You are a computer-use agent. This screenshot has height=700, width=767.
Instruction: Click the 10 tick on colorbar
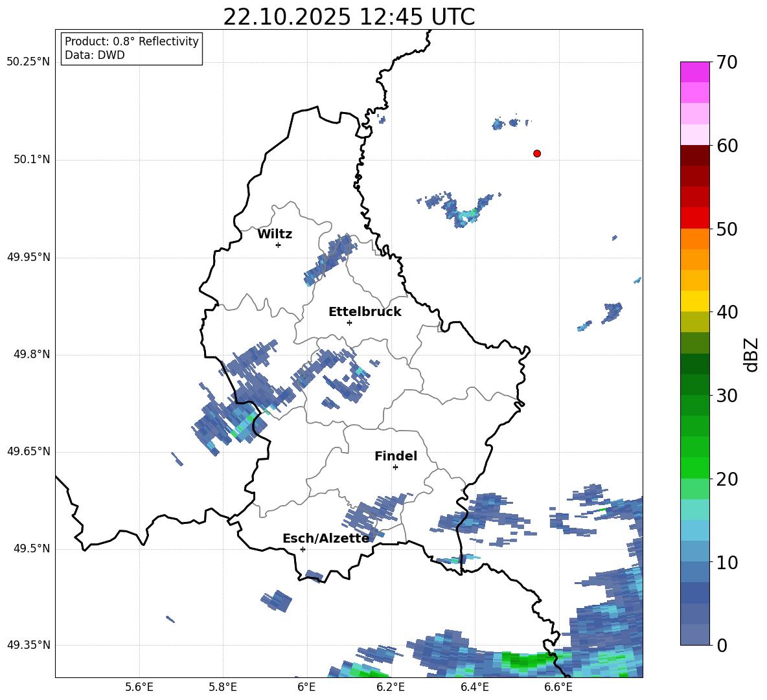[727, 563]
